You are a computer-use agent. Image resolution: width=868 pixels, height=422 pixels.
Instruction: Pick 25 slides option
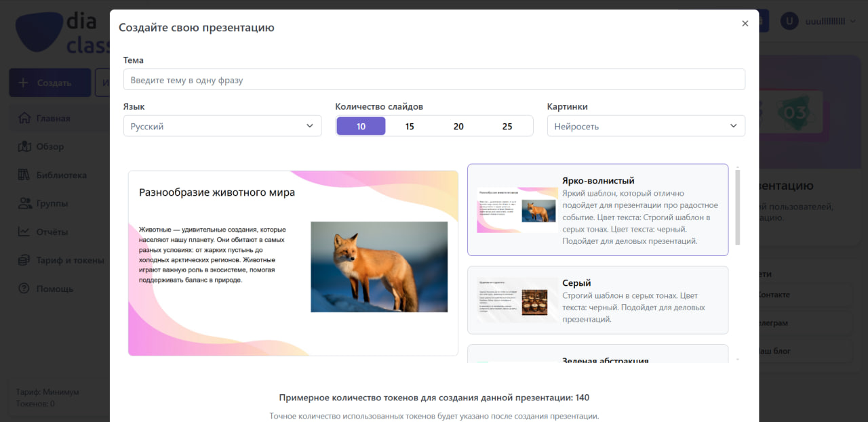pyautogui.click(x=507, y=126)
